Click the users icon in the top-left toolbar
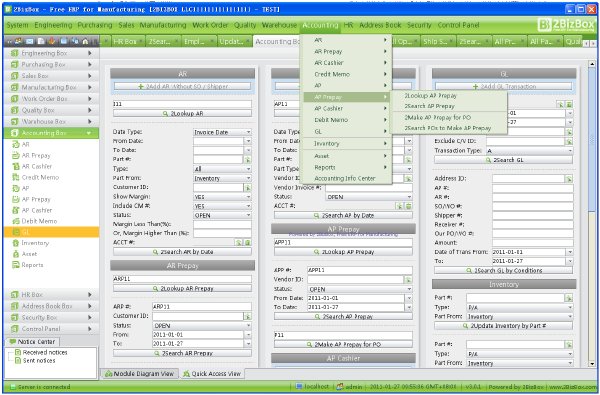The width and height of the screenshot is (600, 395). [18, 41]
